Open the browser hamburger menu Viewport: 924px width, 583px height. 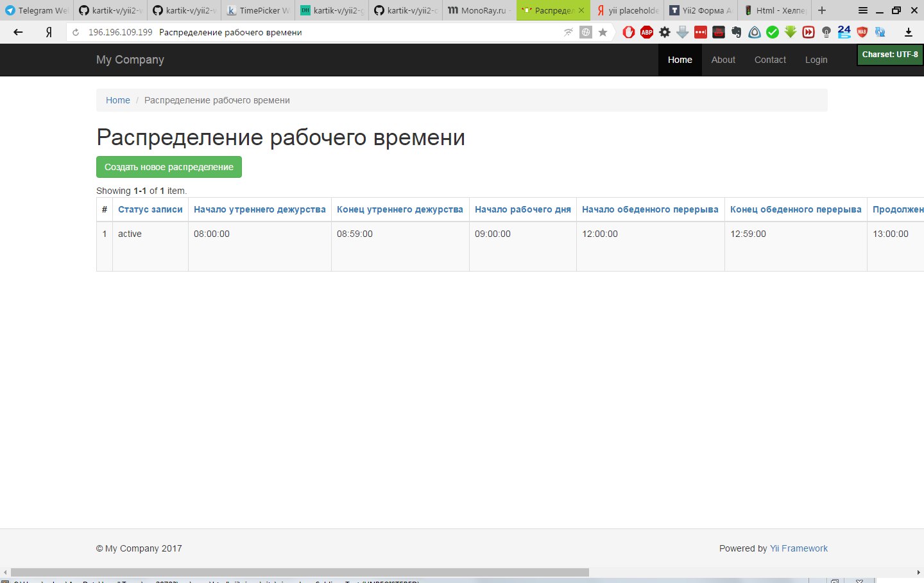(863, 10)
